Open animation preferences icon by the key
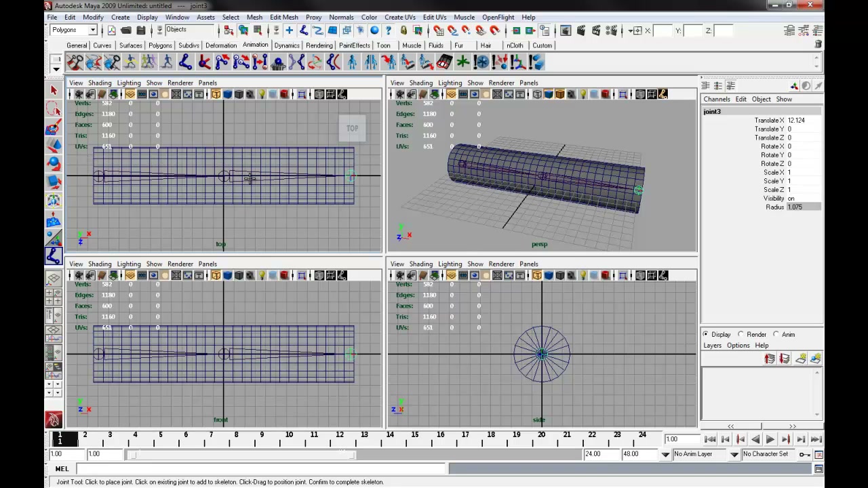 (818, 454)
